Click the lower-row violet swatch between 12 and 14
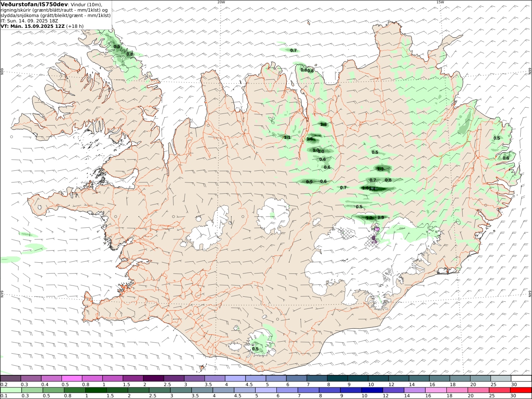 click(393, 390)
